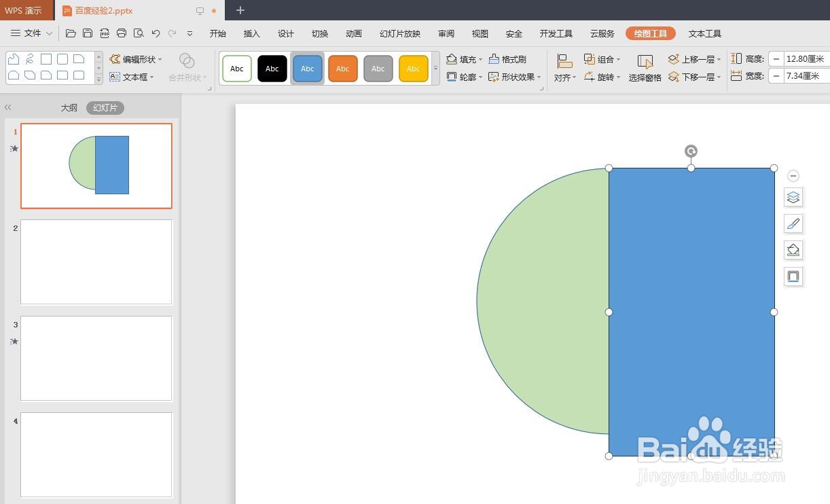
Task: Apply the gray Abc shape style
Action: (x=378, y=69)
